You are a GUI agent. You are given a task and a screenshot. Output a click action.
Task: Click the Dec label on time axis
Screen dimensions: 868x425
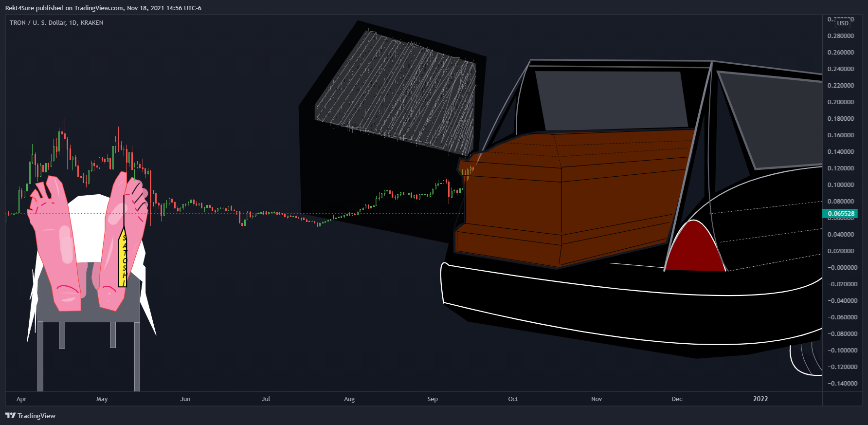[x=677, y=399]
